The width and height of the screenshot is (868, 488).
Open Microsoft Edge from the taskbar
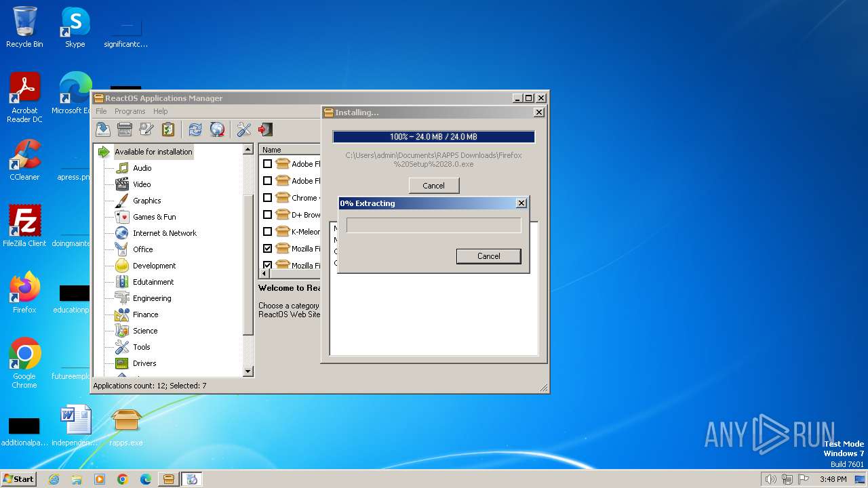pyautogui.click(x=146, y=479)
